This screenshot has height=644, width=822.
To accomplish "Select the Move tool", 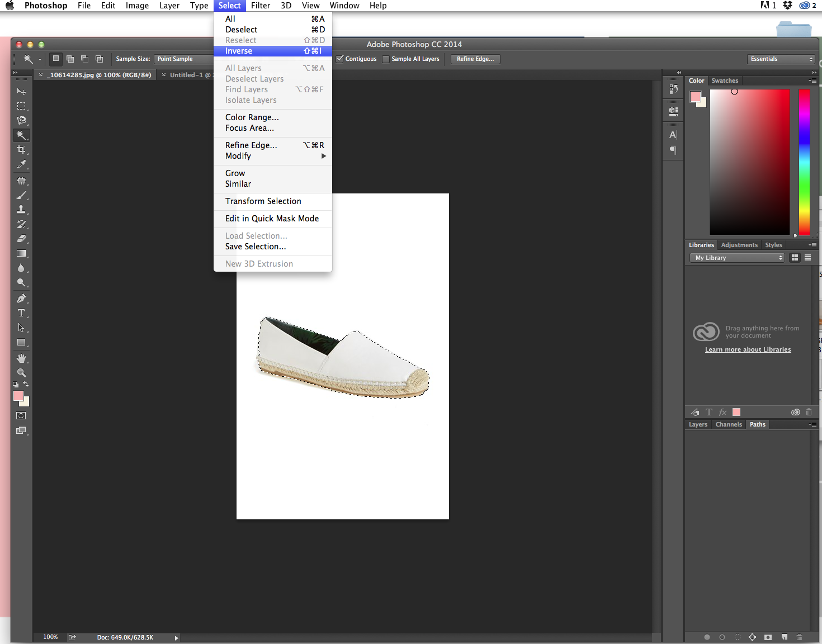I will [x=21, y=91].
